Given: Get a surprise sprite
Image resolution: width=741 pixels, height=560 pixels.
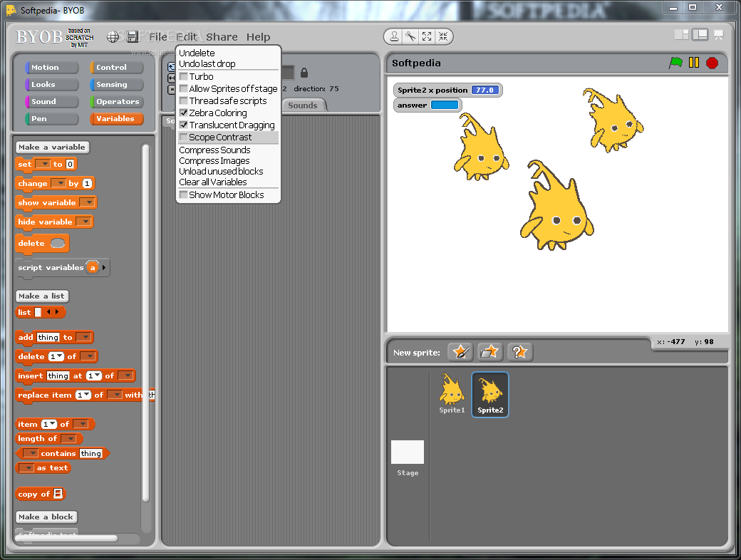Looking at the screenshot, I should [519, 352].
